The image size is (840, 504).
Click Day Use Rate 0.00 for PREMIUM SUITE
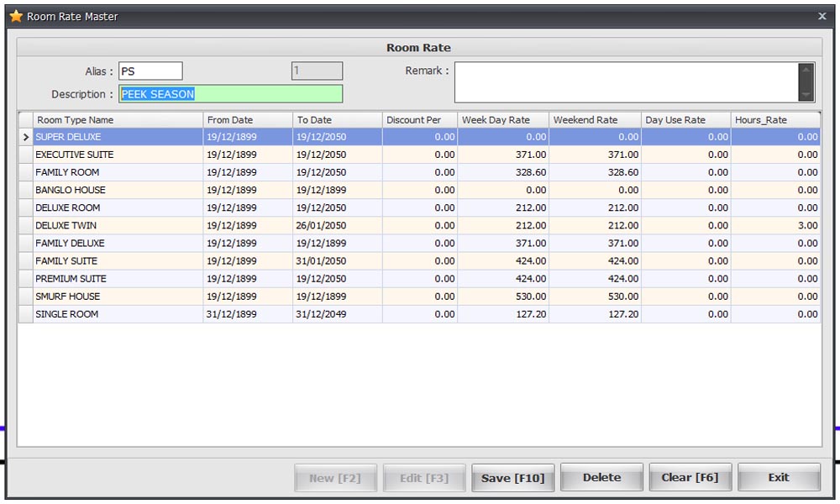(686, 279)
